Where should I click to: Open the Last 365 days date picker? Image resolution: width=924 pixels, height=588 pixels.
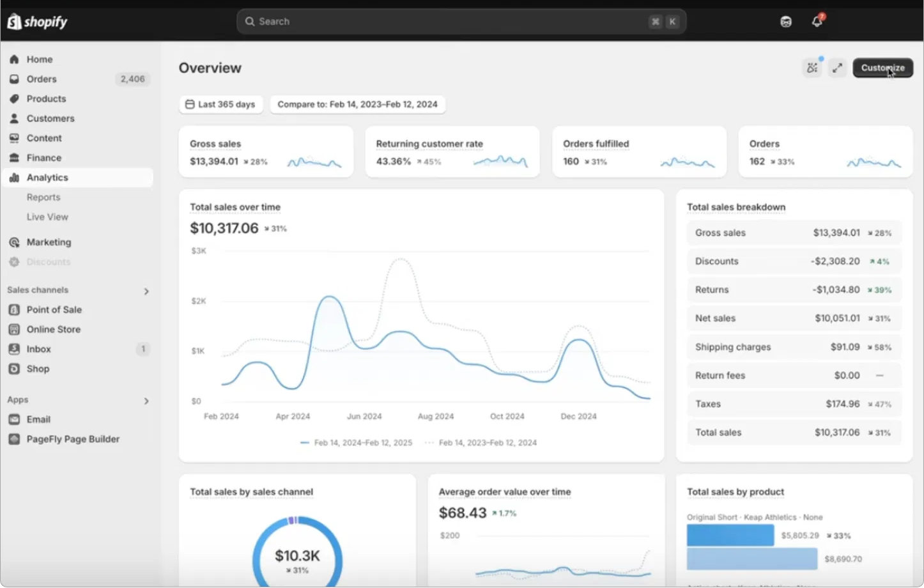tap(220, 104)
